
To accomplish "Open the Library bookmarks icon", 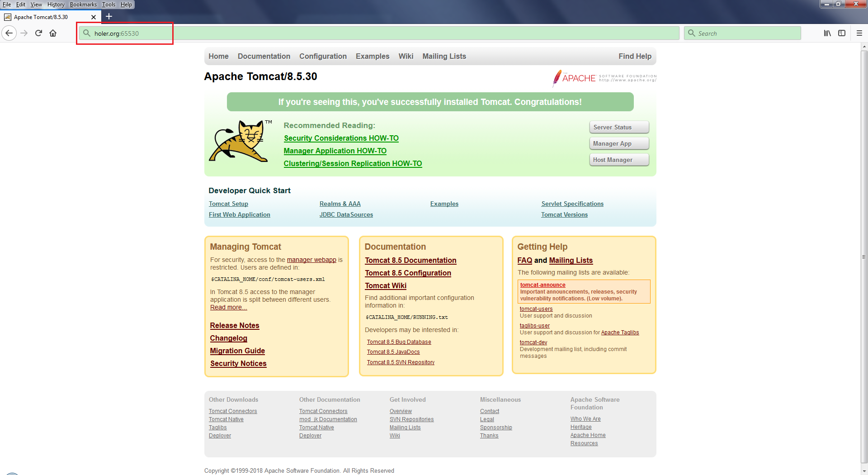I will (827, 33).
